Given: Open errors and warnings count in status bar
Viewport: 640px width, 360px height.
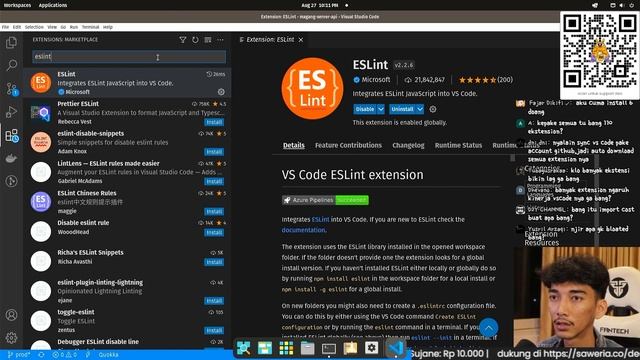Looking at the screenshot, I should pos(64,355).
